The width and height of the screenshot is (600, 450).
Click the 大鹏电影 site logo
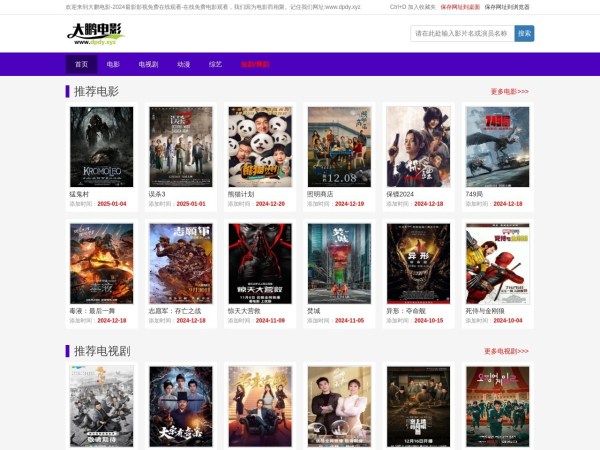pyautogui.click(x=93, y=34)
